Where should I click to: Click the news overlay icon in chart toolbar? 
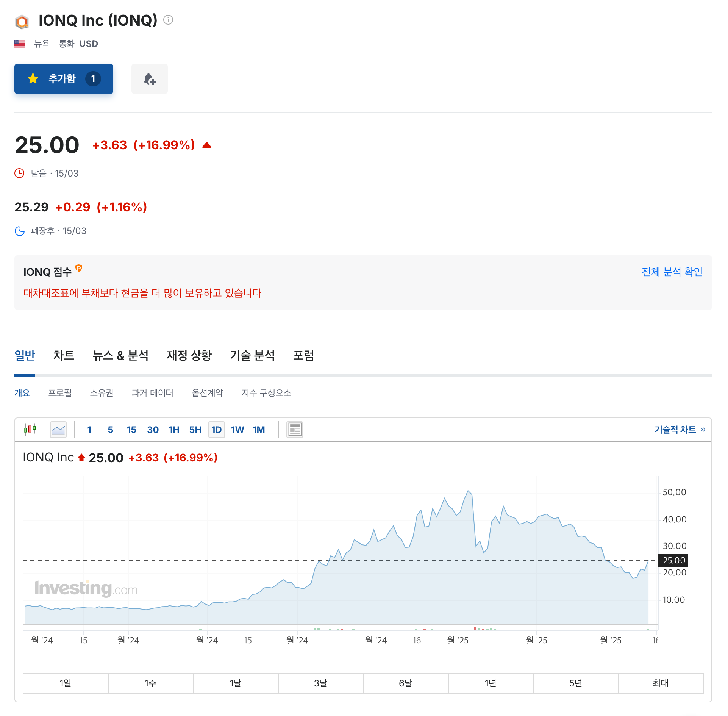[x=295, y=430]
